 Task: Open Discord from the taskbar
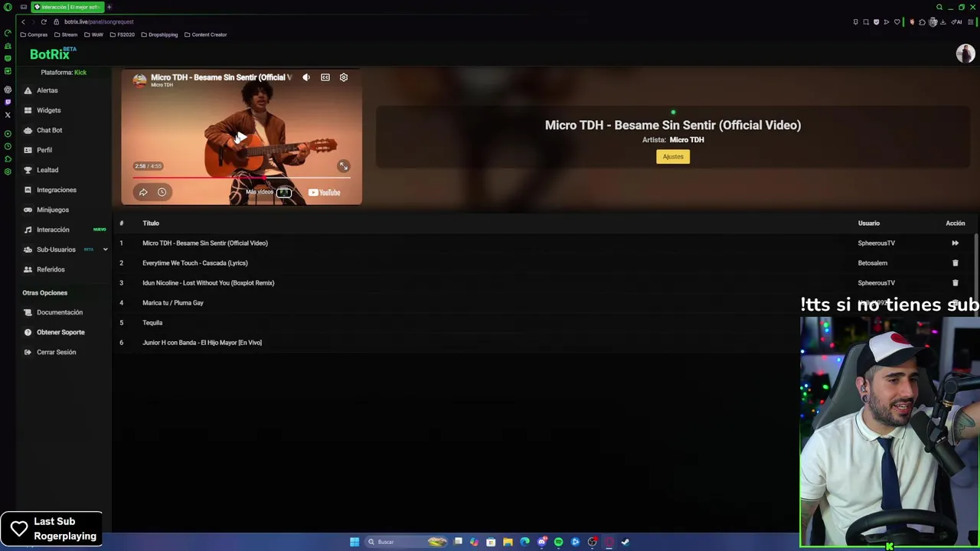[542, 542]
